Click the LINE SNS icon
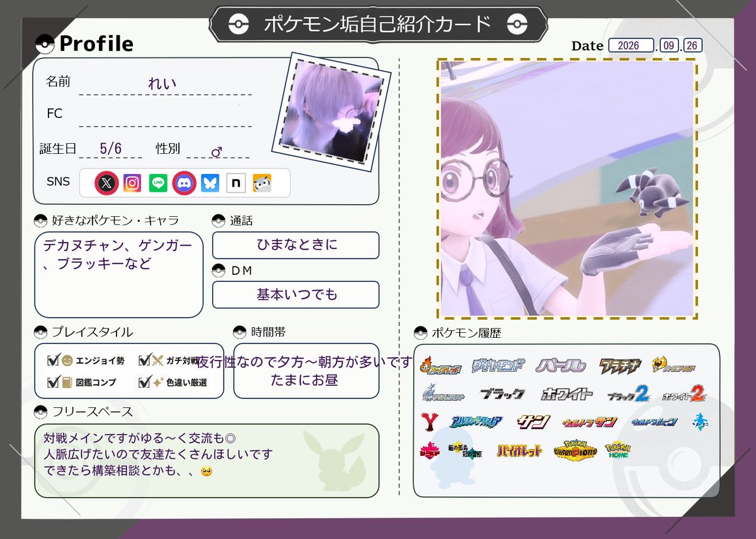The image size is (756, 539). point(158,183)
